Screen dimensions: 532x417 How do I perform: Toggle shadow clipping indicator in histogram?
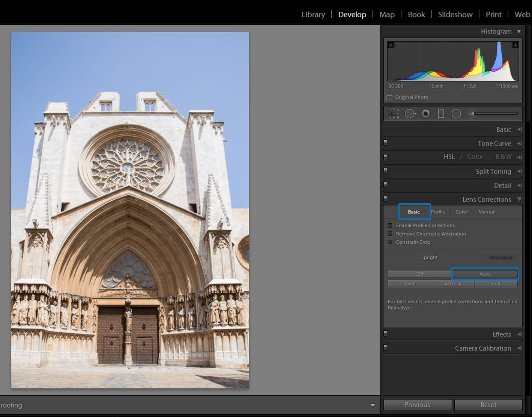coord(391,45)
